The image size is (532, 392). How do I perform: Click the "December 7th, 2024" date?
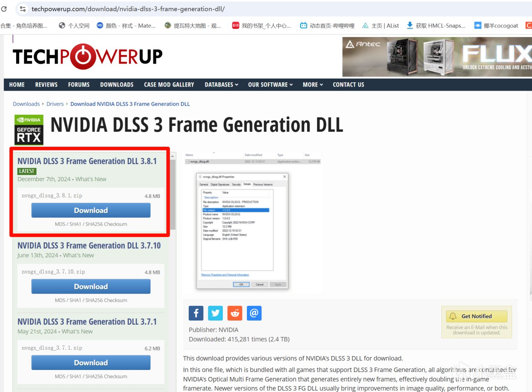pos(44,179)
